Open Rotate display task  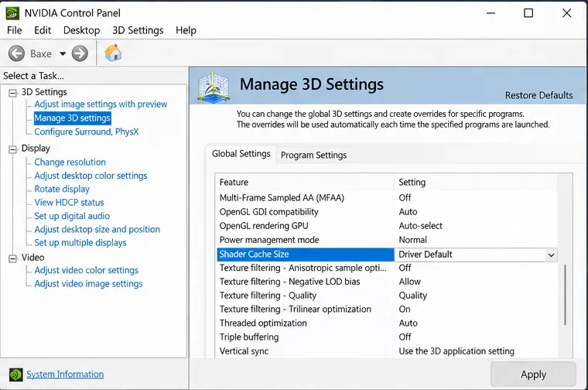point(62,189)
